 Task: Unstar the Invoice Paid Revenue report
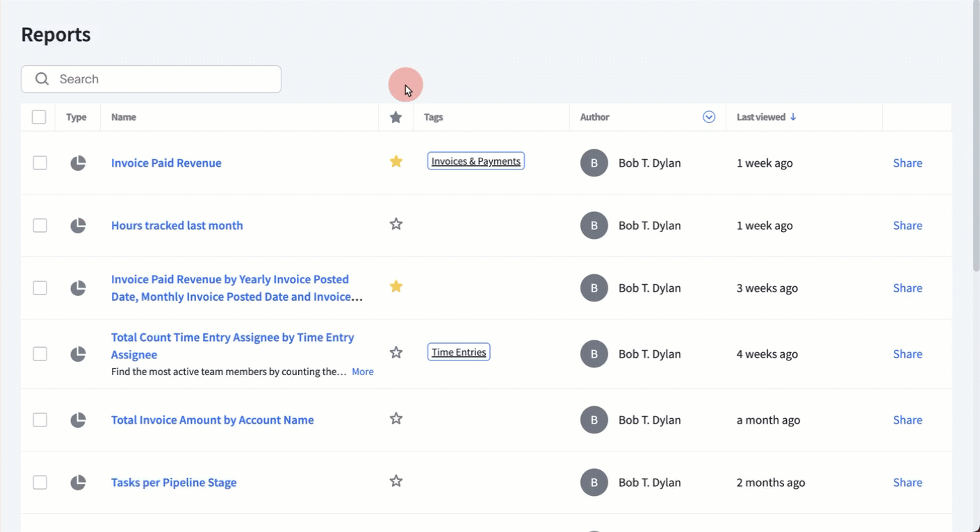396,162
